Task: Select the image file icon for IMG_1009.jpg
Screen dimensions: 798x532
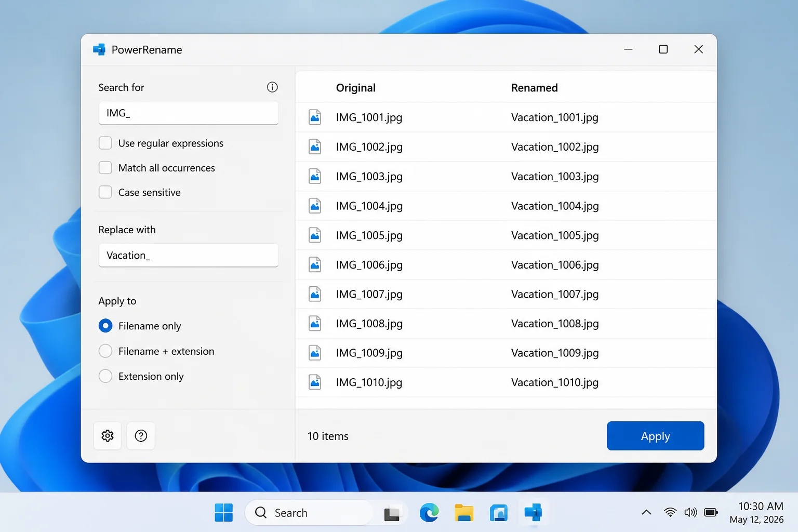Action: click(315, 353)
